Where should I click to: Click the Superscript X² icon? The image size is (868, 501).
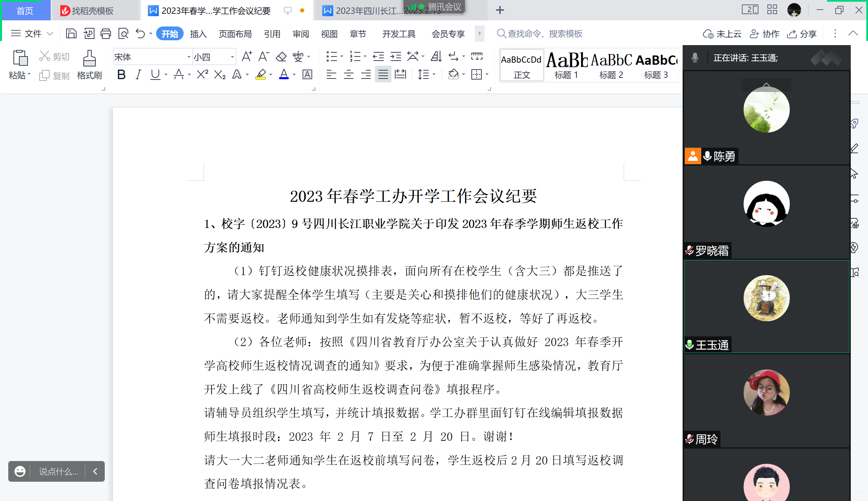click(x=203, y=74)
